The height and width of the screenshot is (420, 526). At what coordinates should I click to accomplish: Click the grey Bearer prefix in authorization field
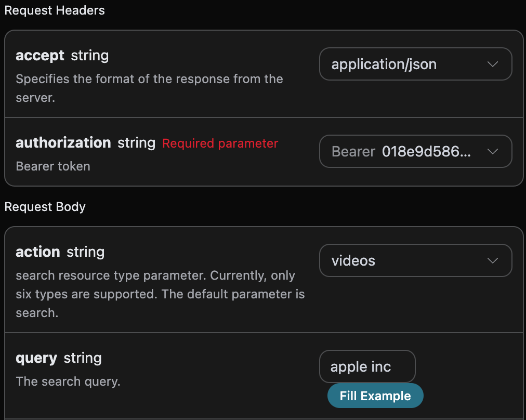tap(353, 152)
